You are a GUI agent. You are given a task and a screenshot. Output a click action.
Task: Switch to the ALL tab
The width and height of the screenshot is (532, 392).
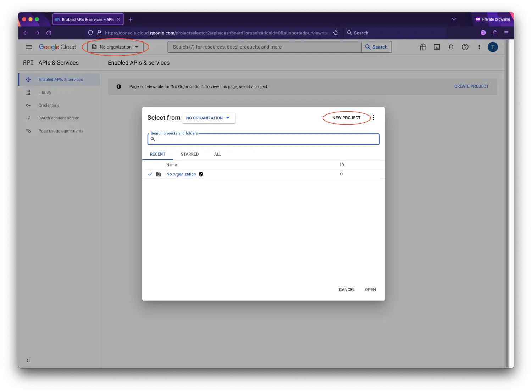[x=217, y=154]
